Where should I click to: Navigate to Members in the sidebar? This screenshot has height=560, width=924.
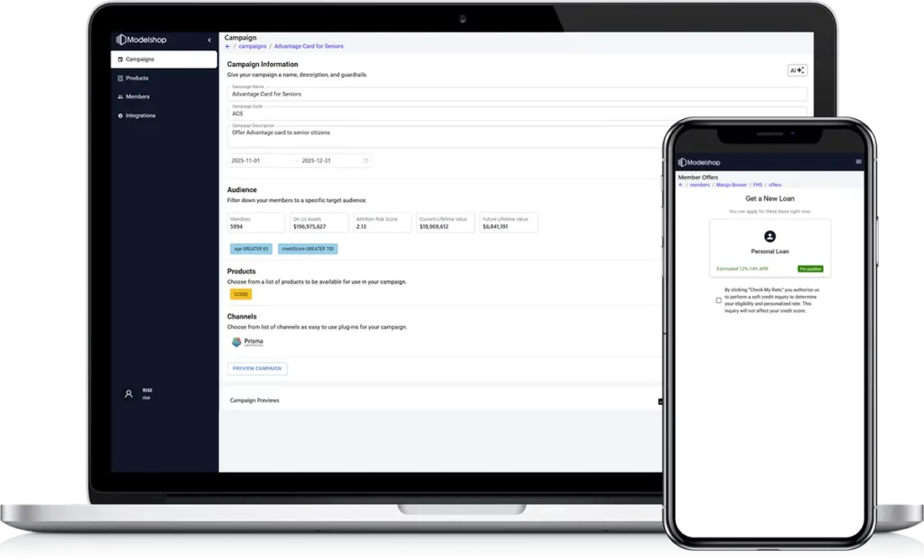pyautogui.click(x=137, y=96)
